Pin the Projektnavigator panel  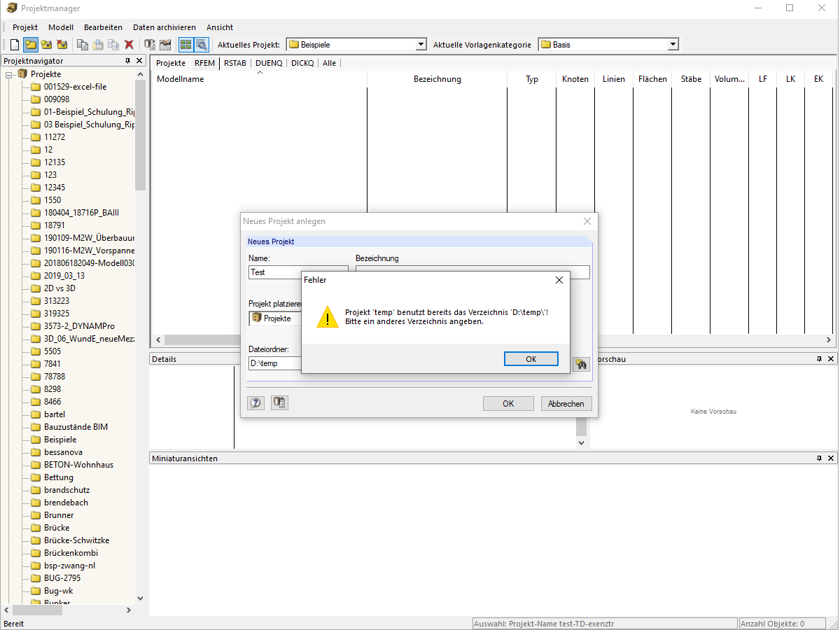(x=127, y=61)
